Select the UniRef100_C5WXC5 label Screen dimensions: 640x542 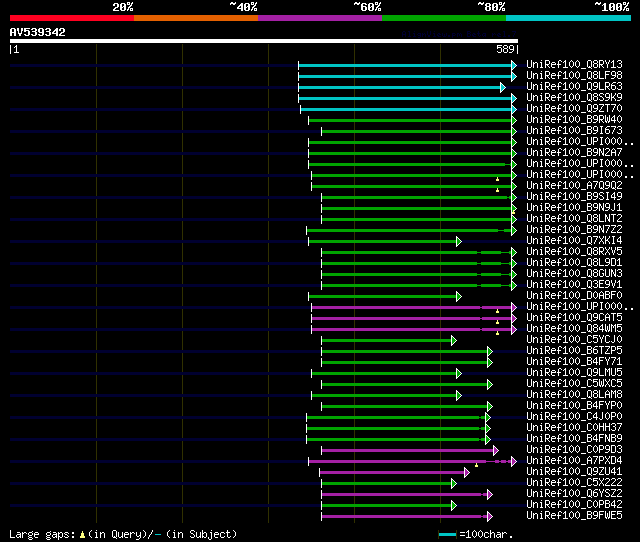point(574,384)
